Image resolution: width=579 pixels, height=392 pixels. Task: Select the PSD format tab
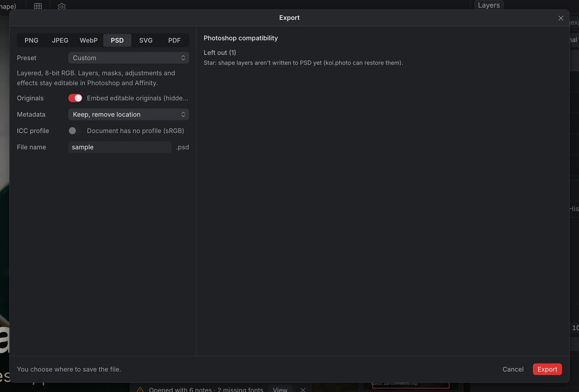click(117, 40)
